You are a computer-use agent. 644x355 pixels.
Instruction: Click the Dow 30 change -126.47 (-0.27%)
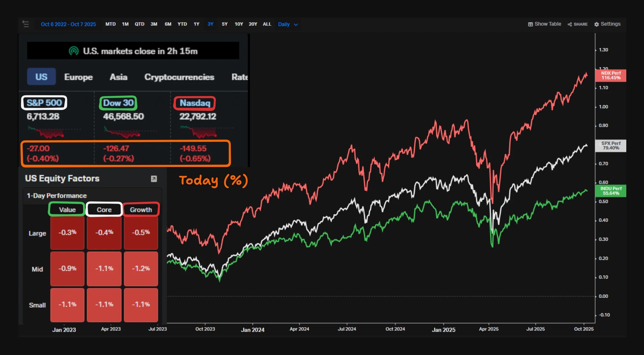pyautogui.click(x=118, y=153)
